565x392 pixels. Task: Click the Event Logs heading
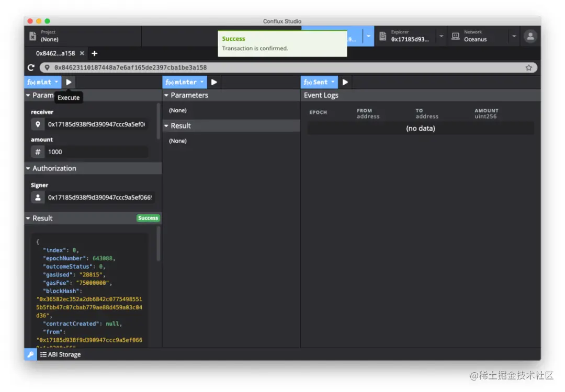point(321,96)
